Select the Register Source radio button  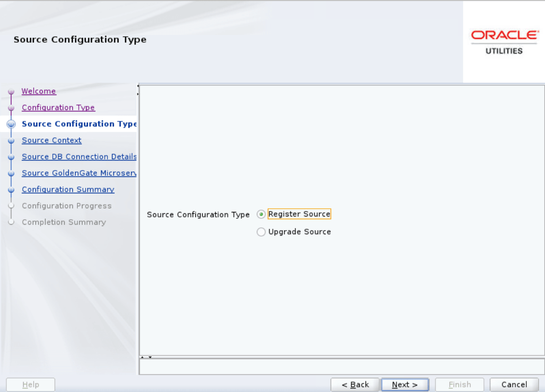(x=261, y=214)
